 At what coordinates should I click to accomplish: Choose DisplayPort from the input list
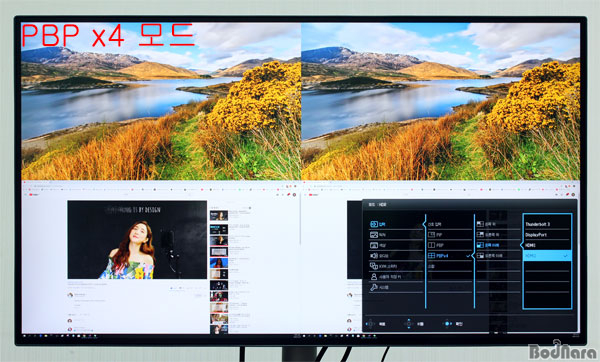[536, 235]
